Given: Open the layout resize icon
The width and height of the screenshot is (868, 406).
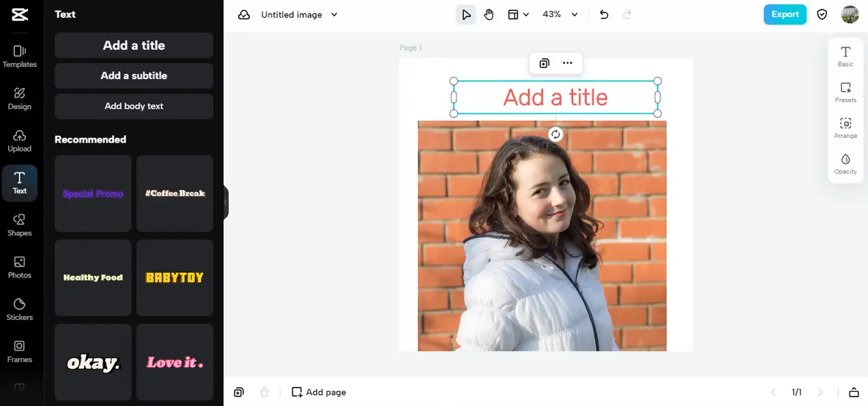Looking at the screenshot, I should [x=513, y=14].
